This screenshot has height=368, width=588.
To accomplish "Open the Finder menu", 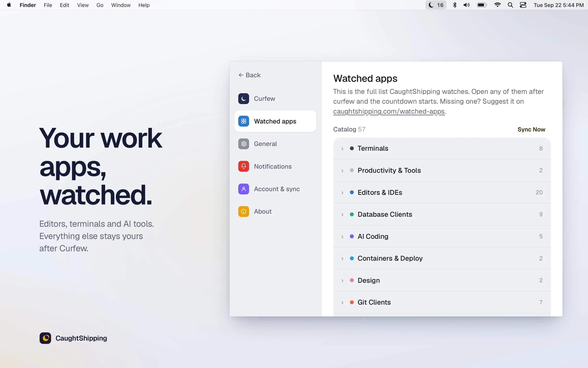I will (x=28, y=5).
